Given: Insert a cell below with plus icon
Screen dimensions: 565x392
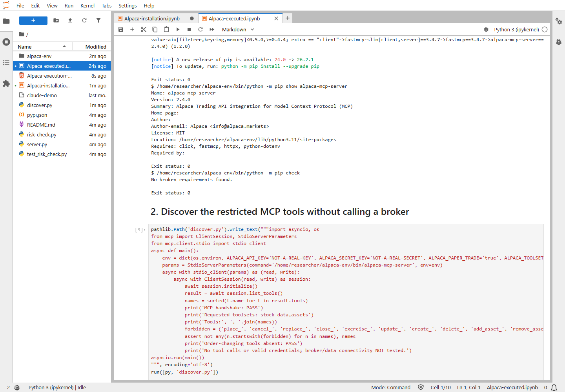Looking at the screenshot, I should coord(132,29).
